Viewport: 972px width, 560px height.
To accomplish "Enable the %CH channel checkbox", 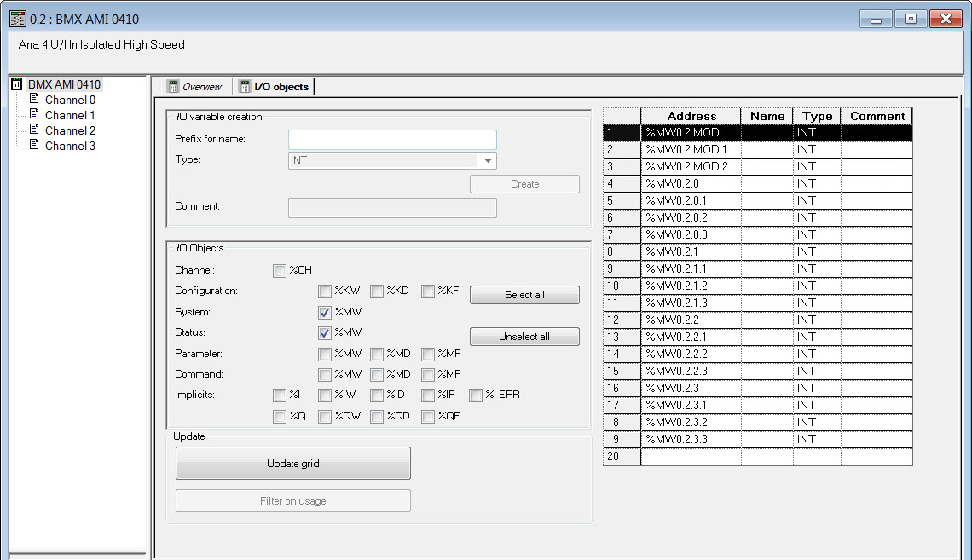I will [x=280, y=271].
